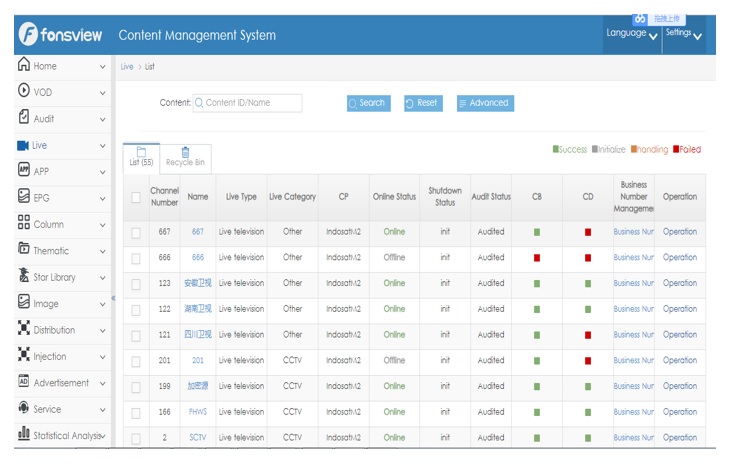Click the Live camera icon in sidebar
The width and height of the screenshot is (730, 464).
coord(23,146)
